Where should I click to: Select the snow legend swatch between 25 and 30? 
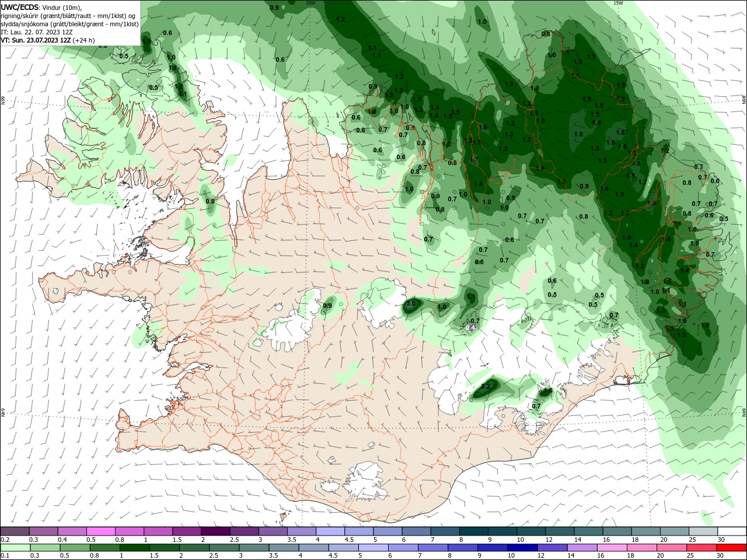click(703, 531)
